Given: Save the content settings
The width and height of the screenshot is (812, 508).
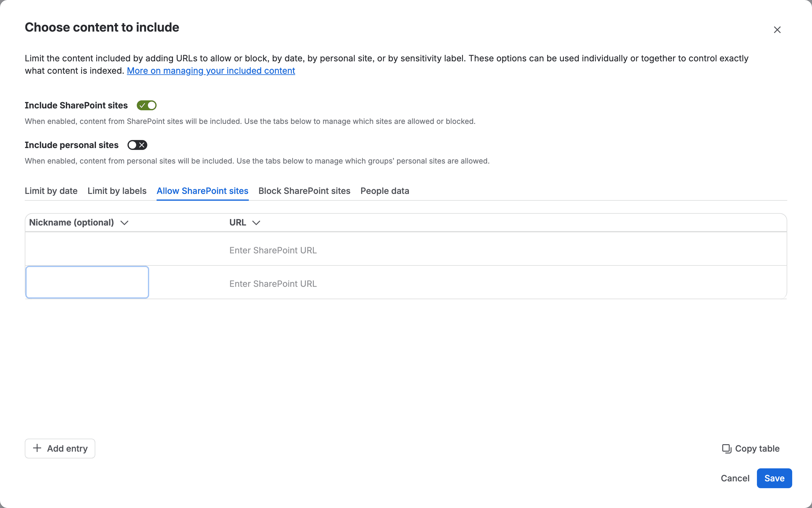Looking at the screenshot, I should 775,478.
